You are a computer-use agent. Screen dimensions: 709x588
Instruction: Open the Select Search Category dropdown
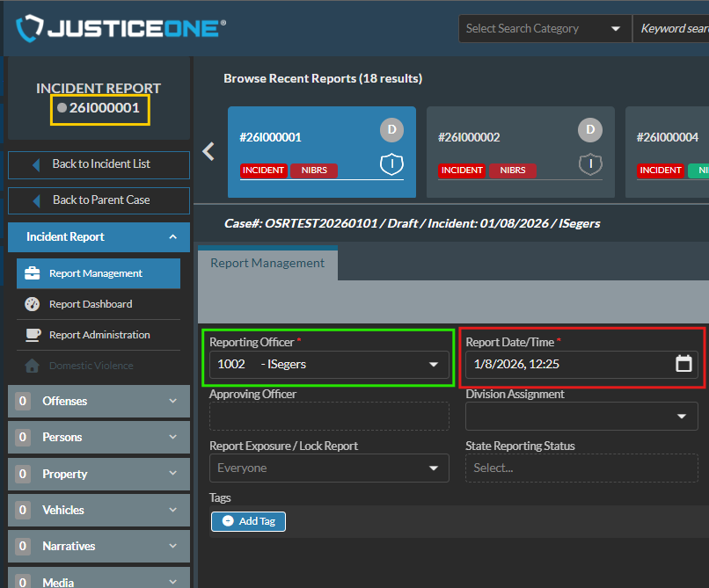point(545,28)
